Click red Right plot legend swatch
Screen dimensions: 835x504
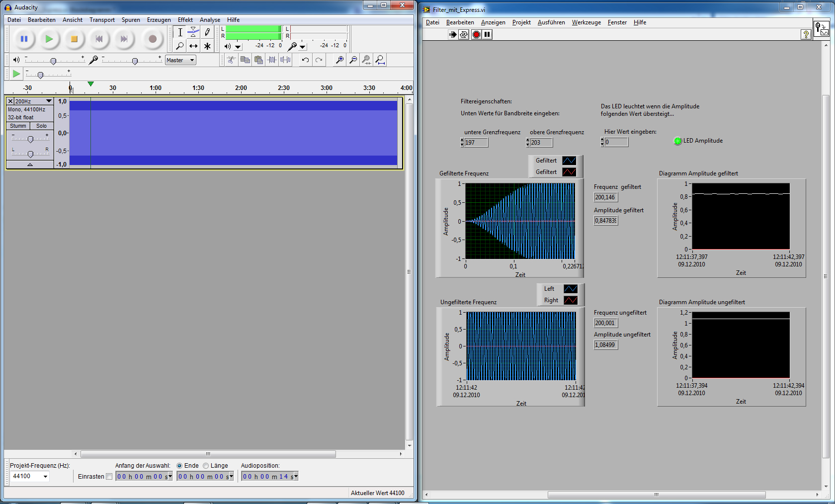pos(571,300)
